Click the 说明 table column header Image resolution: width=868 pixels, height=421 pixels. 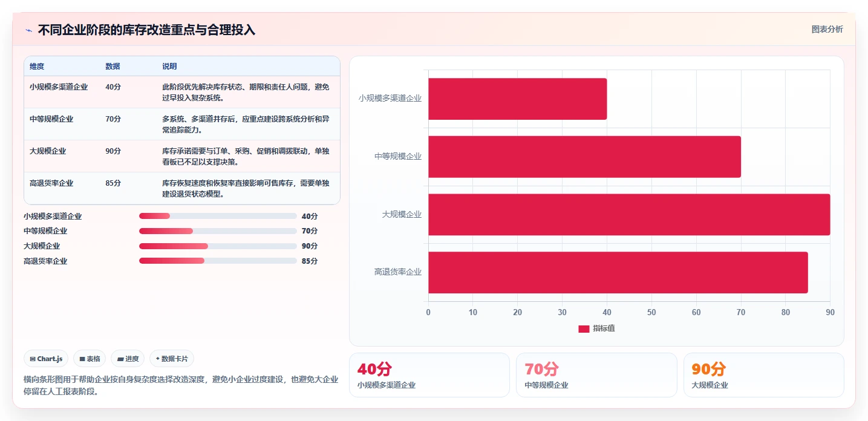click(x=169, y=67)
